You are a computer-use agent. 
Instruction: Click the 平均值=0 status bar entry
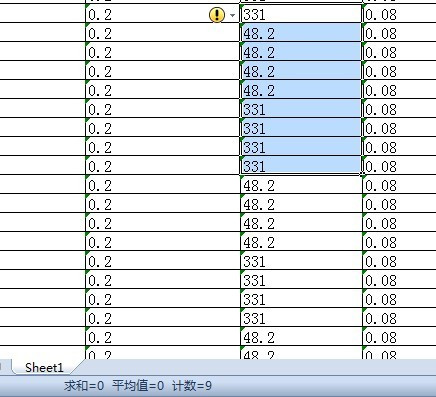pos(138,386)
